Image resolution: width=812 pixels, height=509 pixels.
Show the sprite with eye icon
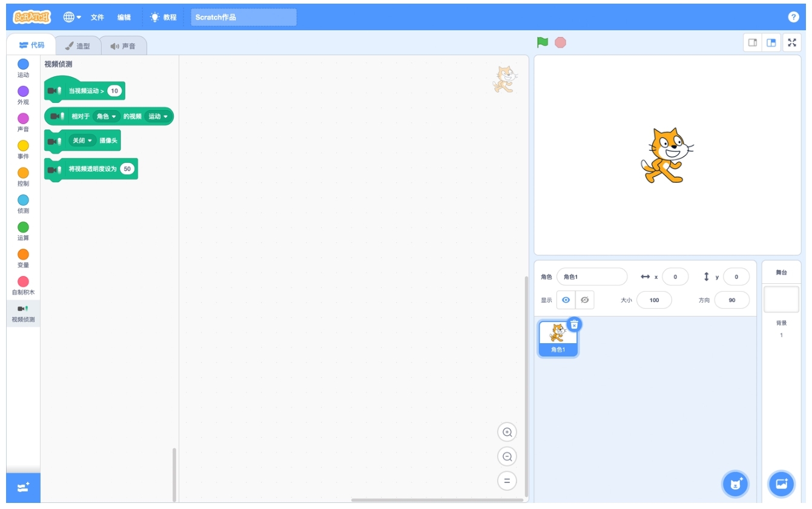coord(566,300)
